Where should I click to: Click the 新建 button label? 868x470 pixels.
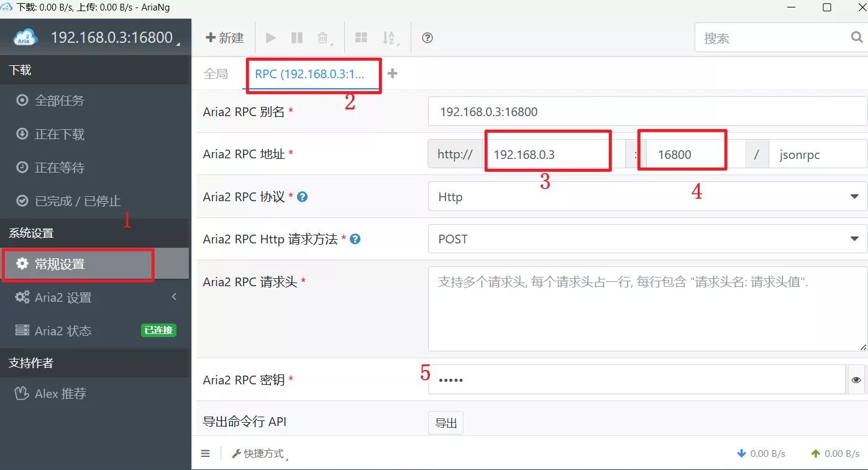point(231,38)
